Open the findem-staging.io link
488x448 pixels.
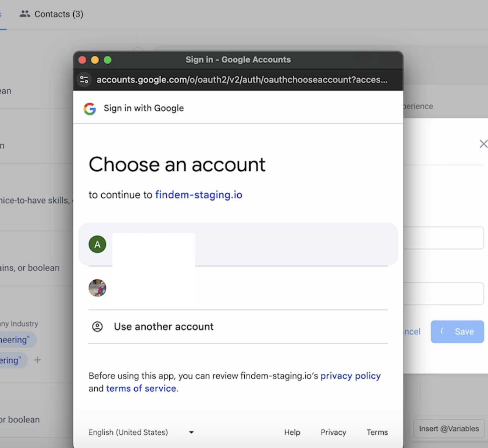tap(198, 195)
